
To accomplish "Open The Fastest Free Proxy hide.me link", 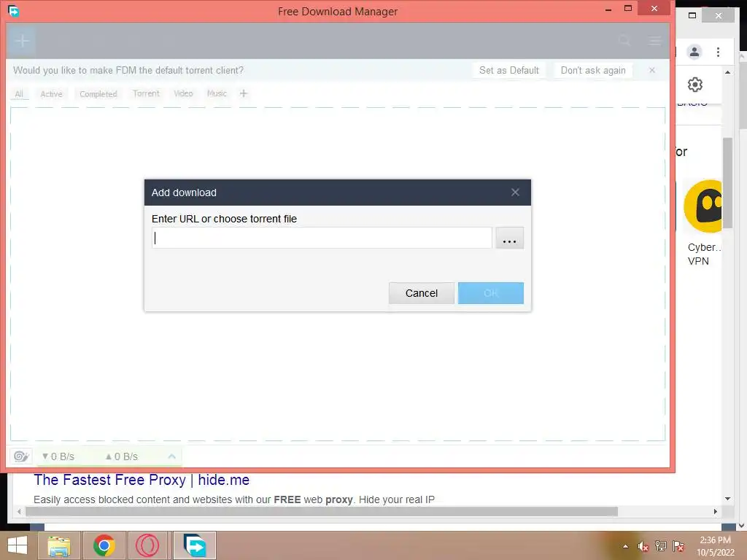I will coord(142,480).
